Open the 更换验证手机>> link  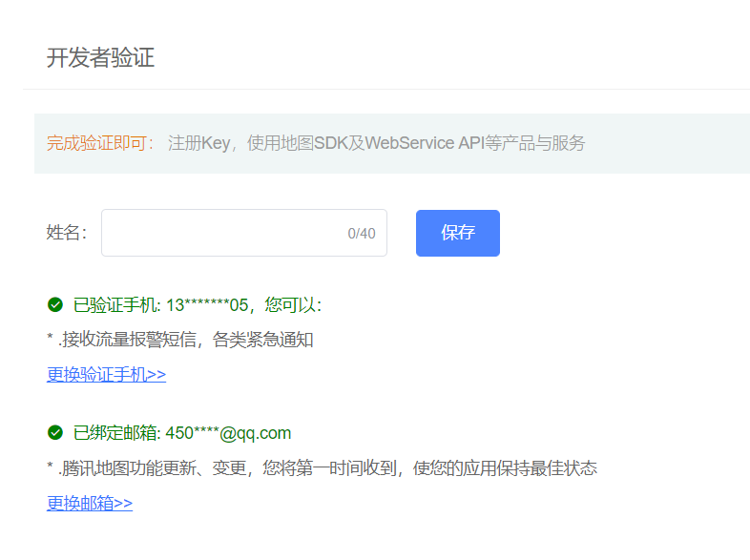[x=106, y=374]
